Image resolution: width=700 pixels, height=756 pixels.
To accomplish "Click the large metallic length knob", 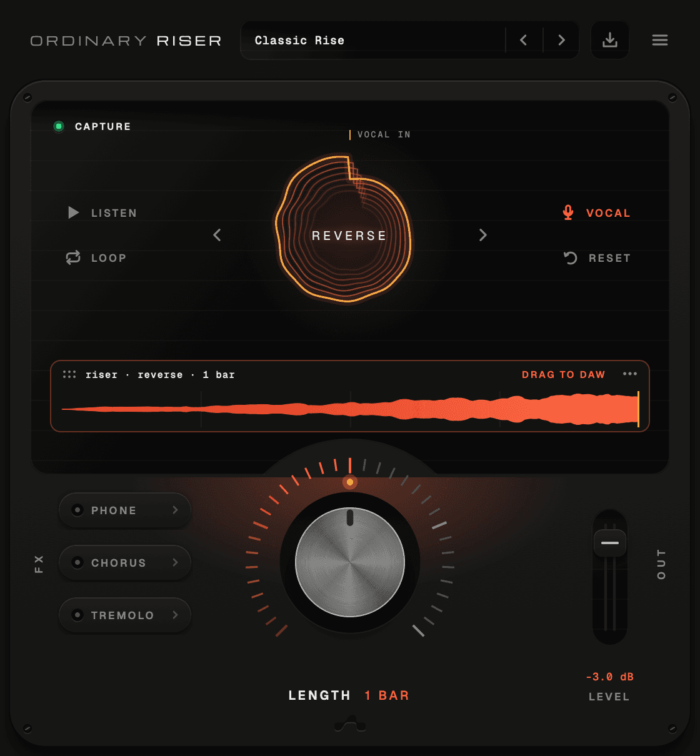I will click(x=350, y=562).
